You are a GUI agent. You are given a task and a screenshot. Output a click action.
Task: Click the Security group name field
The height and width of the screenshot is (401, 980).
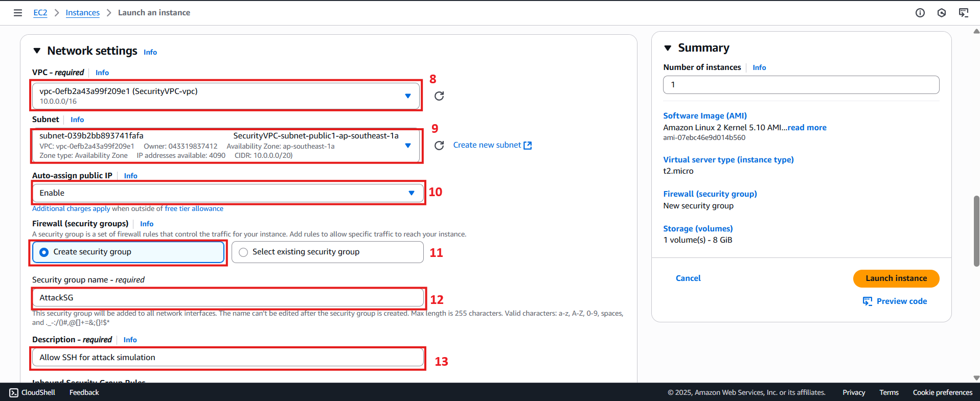pos(228,298)
